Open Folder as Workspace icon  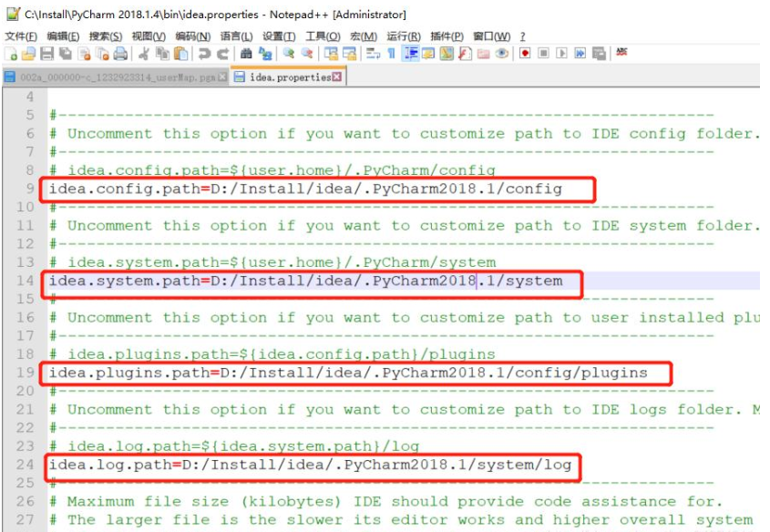pyautogui.click(x=484, y=54)
